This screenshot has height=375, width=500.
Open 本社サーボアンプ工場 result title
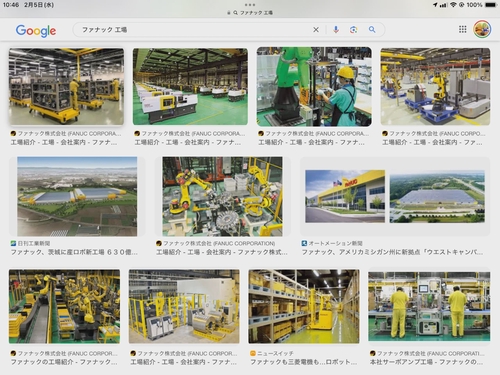(426, 362)
